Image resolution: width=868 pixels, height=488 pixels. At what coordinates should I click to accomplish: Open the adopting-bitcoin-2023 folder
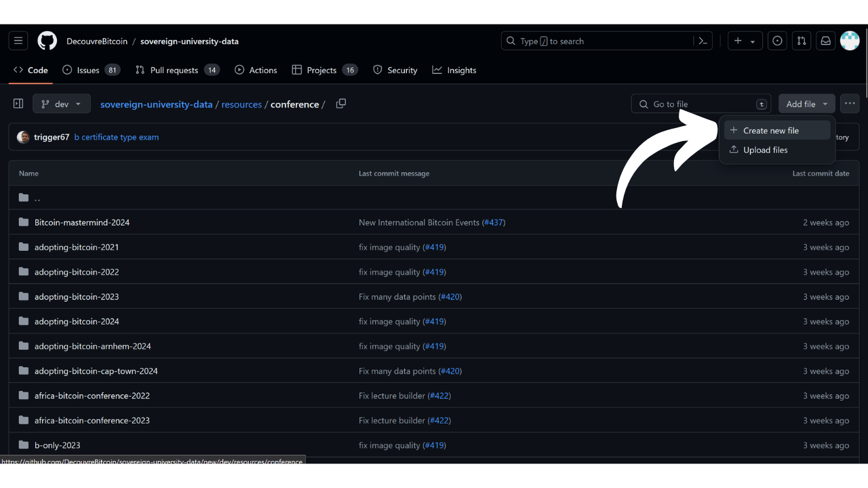point(77,297)
